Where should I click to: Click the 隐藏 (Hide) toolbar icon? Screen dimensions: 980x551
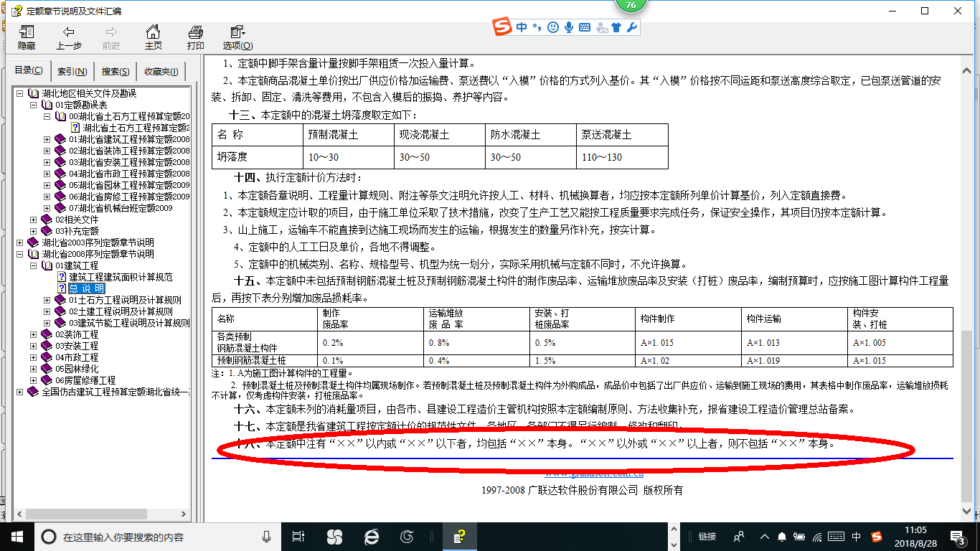[26, 37]
